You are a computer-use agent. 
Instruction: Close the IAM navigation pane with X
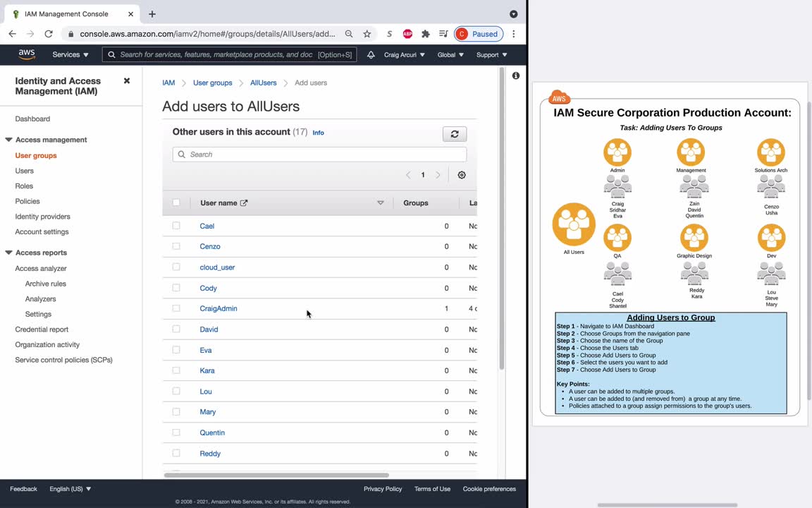point(127,81)
